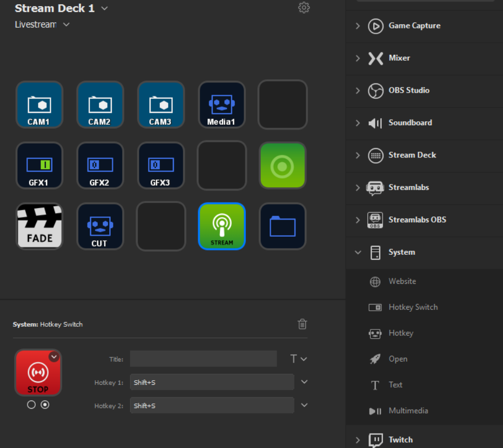Viewport: 503px width, 448px height.
Task: Click the green record circle key
Action: coord(283,166)
